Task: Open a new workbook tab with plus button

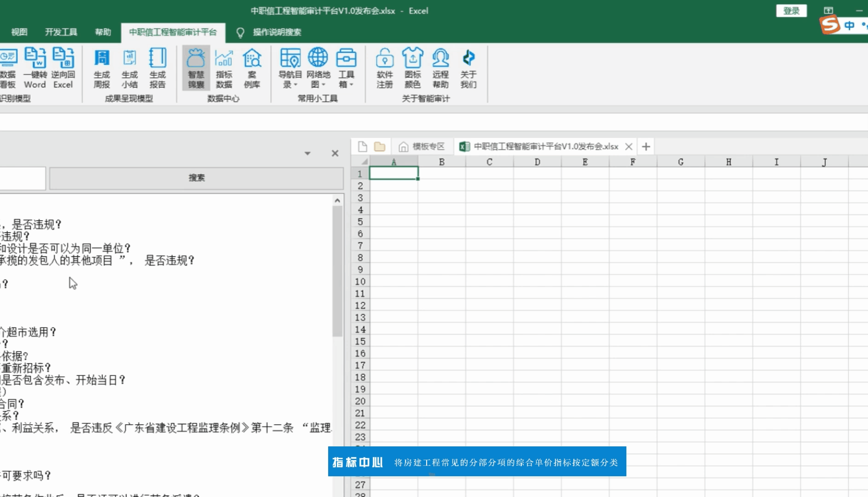Action: tap(646, 146)
